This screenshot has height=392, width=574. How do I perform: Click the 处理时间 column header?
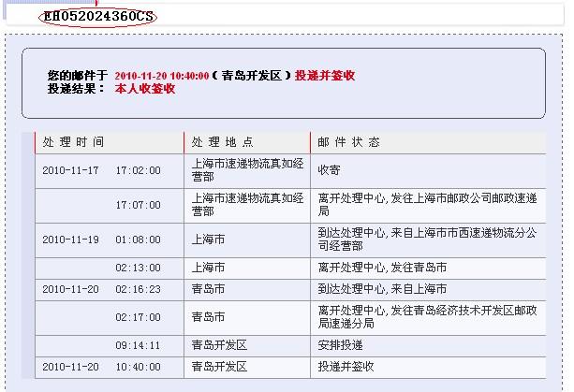pyautogui.click(x=73, y=142)
